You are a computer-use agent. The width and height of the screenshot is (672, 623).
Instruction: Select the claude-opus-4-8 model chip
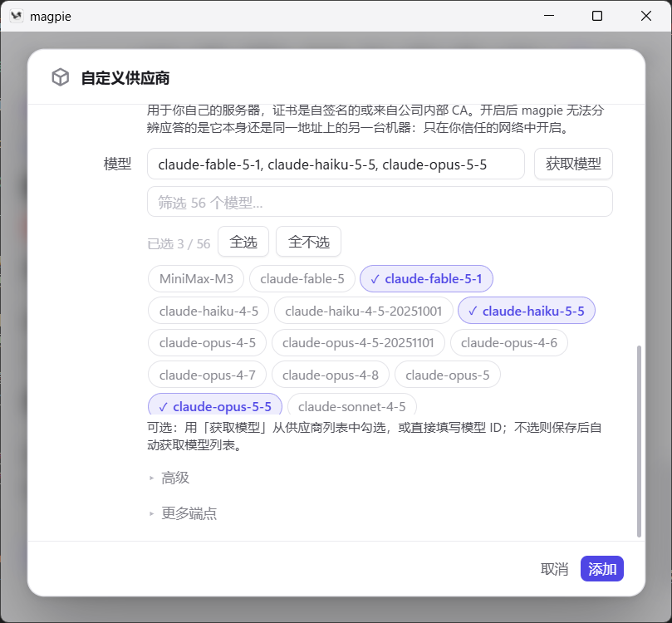tap(331, 375)
